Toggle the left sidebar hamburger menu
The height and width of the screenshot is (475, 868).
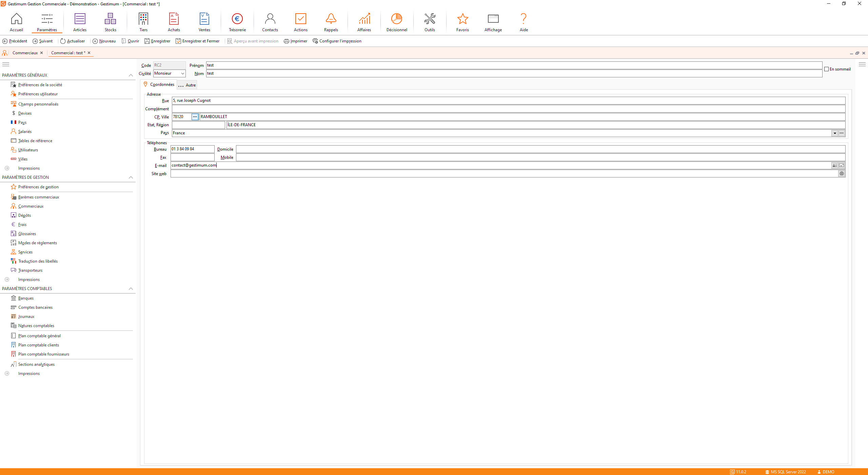(6, 64)
